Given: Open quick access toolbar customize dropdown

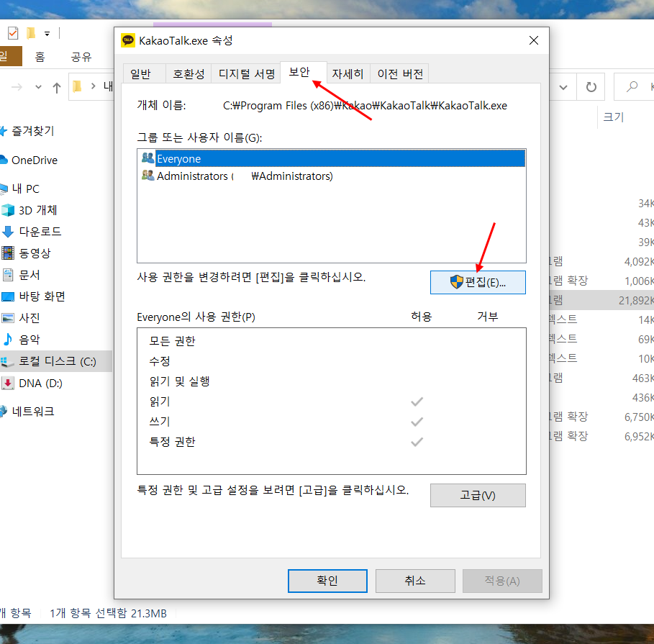Looking at the screenshot, I should point(47,33).
